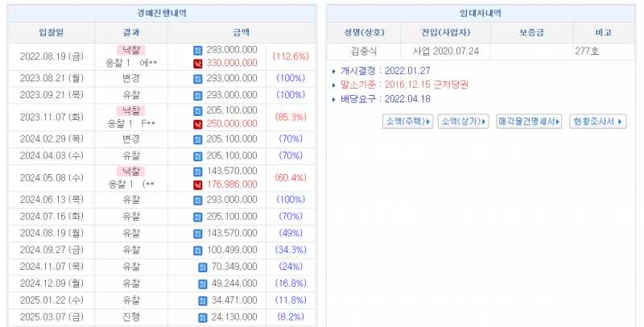Click the red 낙 icon beside 250,000,000
Screen dimensions: 644x327
coord(198,124)
